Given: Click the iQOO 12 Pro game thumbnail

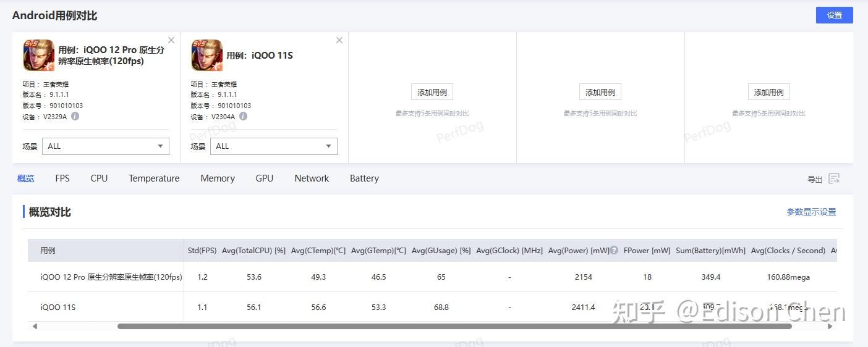Looking at the screenshot, I should (x=38, y=55).
